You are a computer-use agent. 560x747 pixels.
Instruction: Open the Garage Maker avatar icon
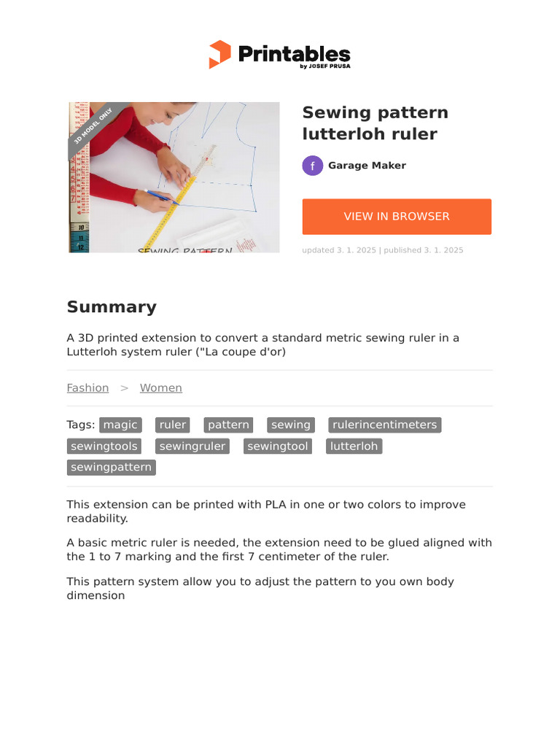312,166
